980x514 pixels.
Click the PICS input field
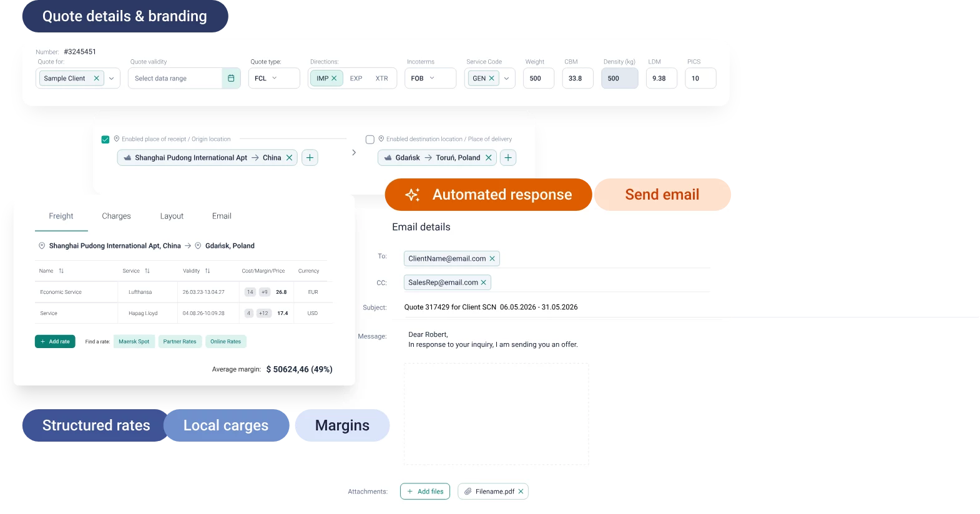click(700, 79)
